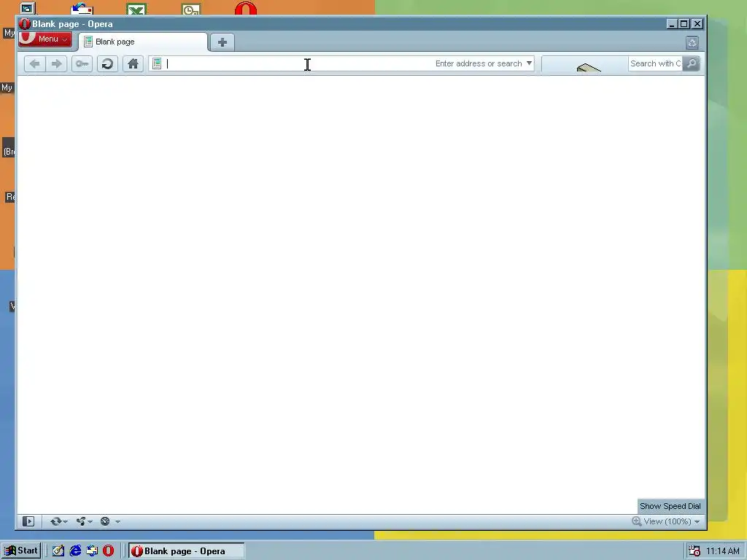
Task: Click Show Speed Dial button
Action: 670,506
